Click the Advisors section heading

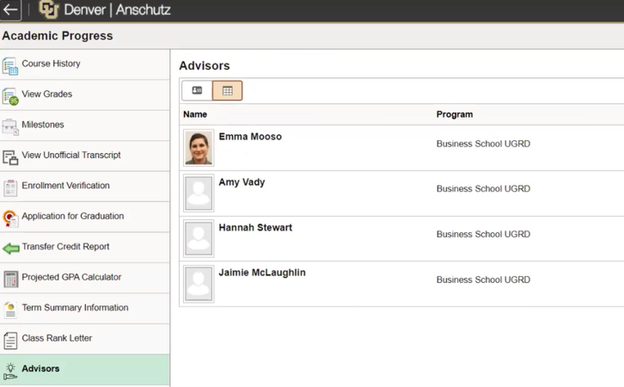205,66
